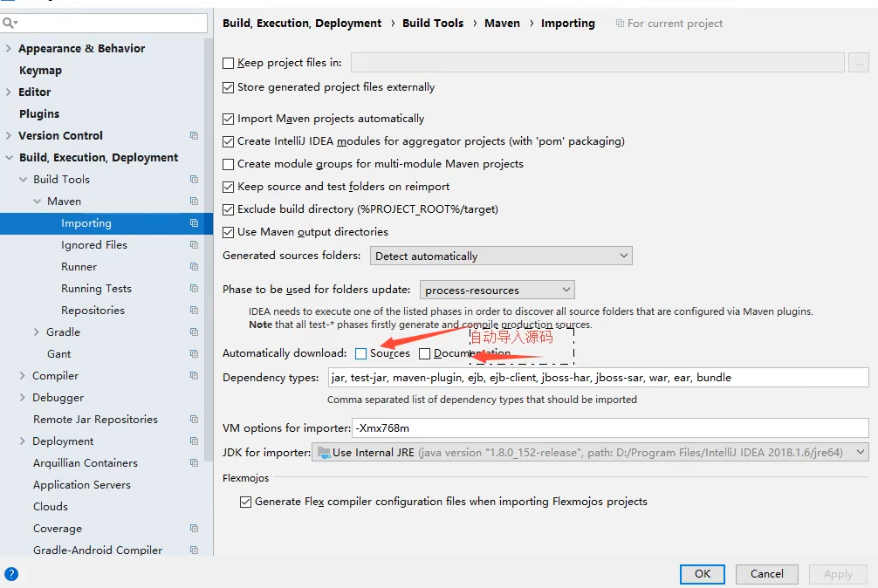Check the Documentation auto-download checkbox
The width and height of the screenshot is (878, 588).
point(425,353)
